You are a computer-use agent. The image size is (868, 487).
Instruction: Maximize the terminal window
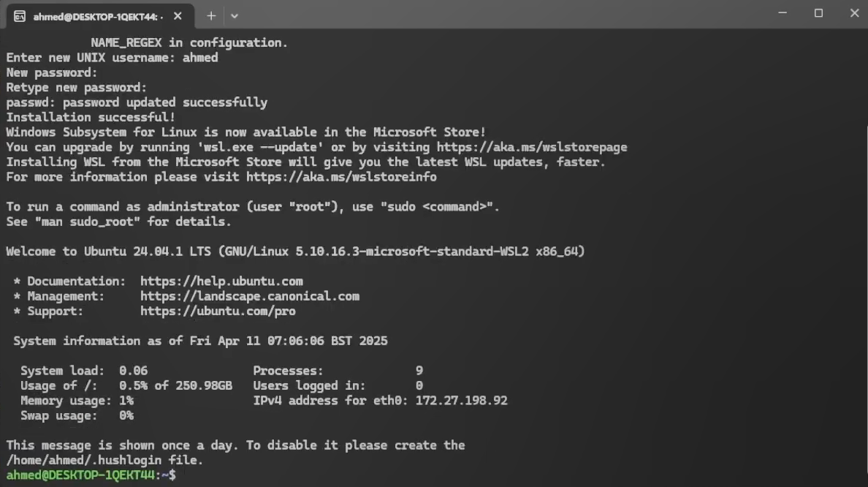818,14
